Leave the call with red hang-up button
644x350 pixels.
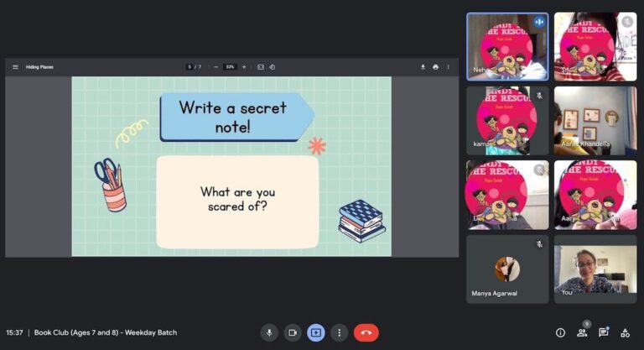[x=366, y=332]
